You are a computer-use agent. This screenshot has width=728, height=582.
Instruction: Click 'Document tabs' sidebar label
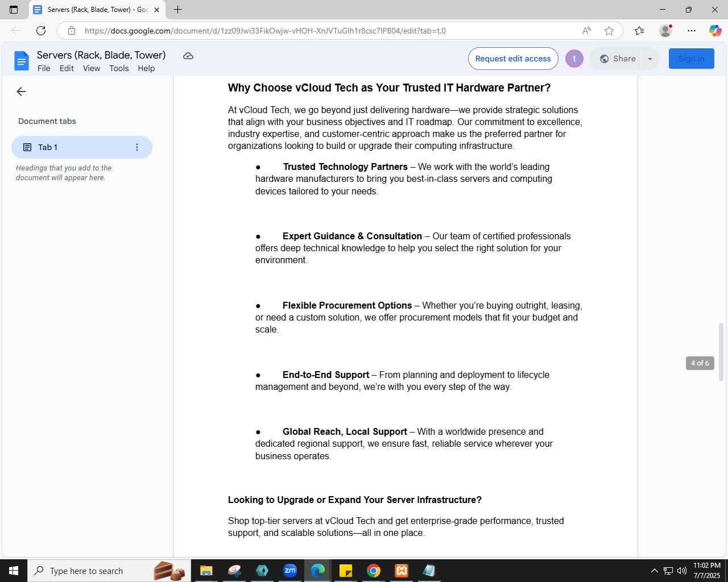[47, 121]
